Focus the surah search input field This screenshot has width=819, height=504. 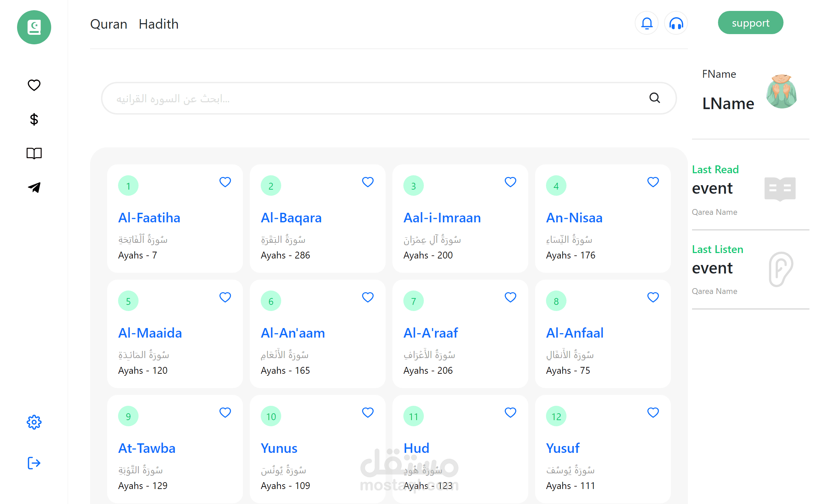click(x=375, y=98)
